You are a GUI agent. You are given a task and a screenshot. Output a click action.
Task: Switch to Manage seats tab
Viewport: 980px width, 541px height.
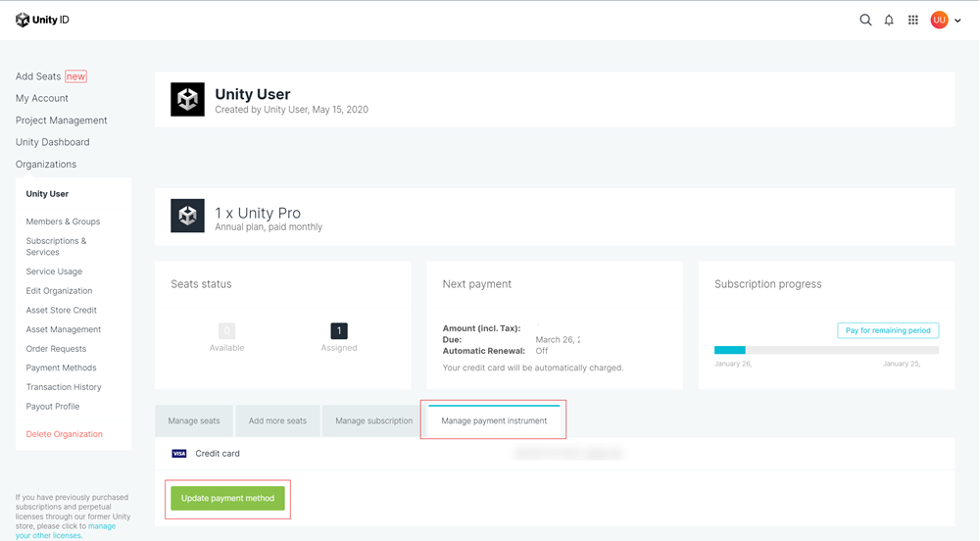pos(194,421)
